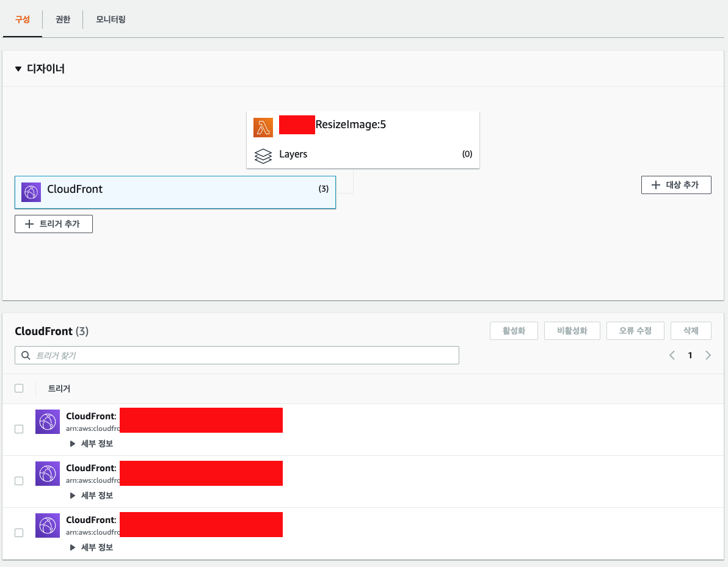Viewport: 728px width, 567px height.
Task: Click the magnifier icon in the trigger search bar
Action: [x=25, y=355]
